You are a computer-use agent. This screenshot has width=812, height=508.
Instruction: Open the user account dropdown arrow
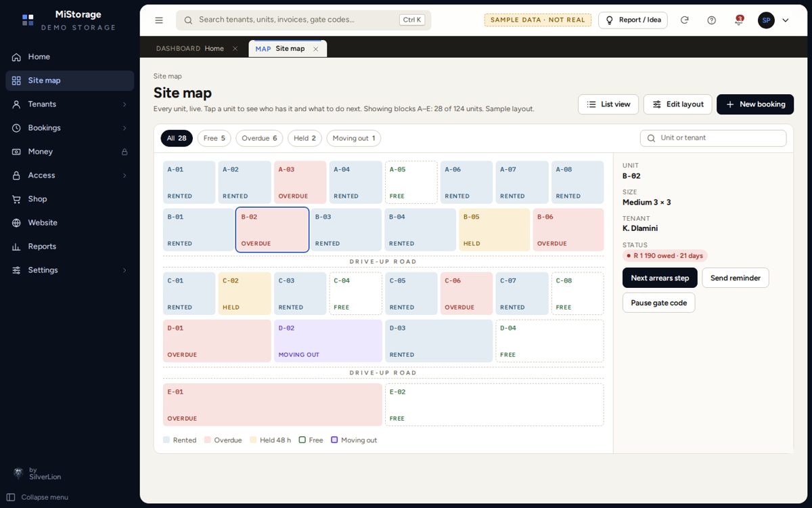(x=786, y=20)
